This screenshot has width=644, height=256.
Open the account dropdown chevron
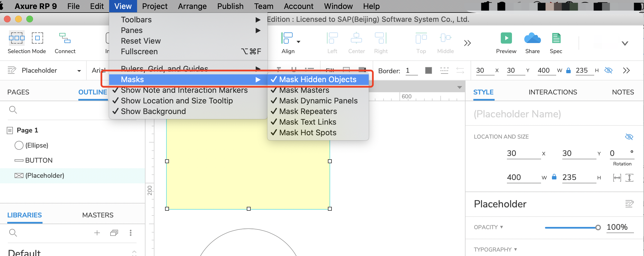(625, 43)
